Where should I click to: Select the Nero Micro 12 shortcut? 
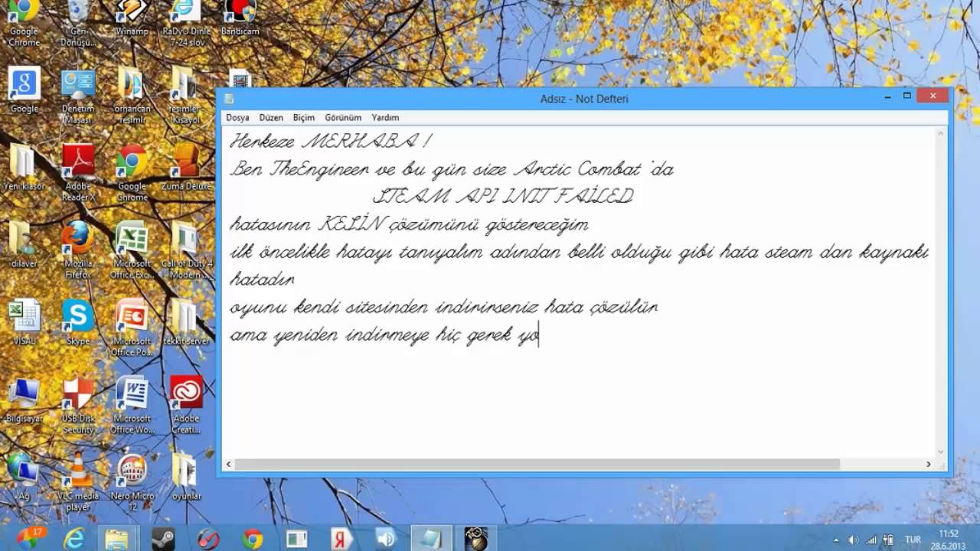(x=132, y=482)
